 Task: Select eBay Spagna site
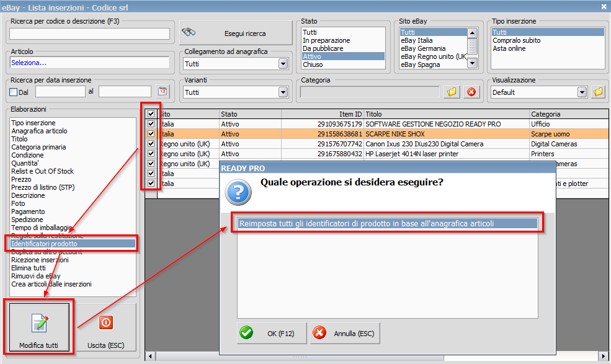434,64
